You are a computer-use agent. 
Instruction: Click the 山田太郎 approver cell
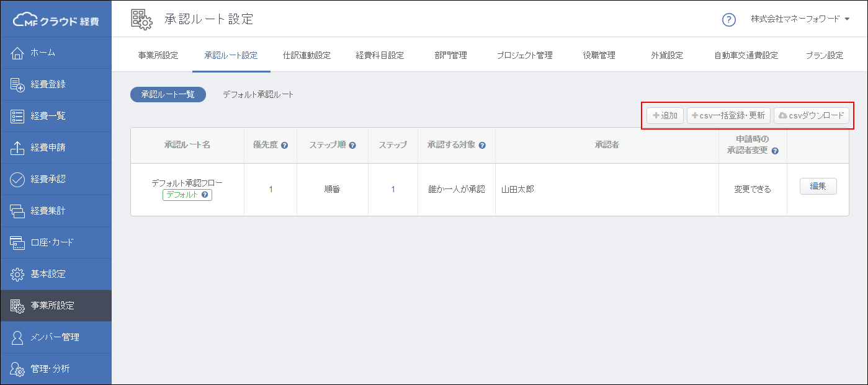click(x=607, y=190)
